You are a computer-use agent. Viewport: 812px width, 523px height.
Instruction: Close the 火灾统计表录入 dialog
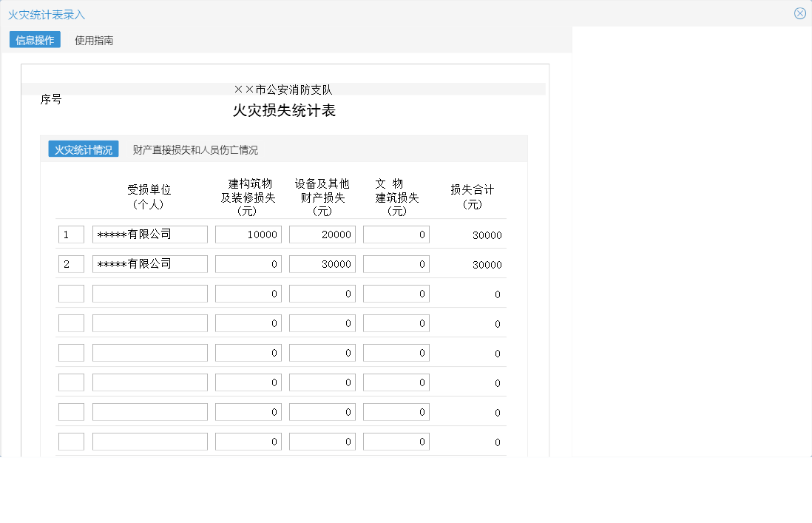(799, 13)
